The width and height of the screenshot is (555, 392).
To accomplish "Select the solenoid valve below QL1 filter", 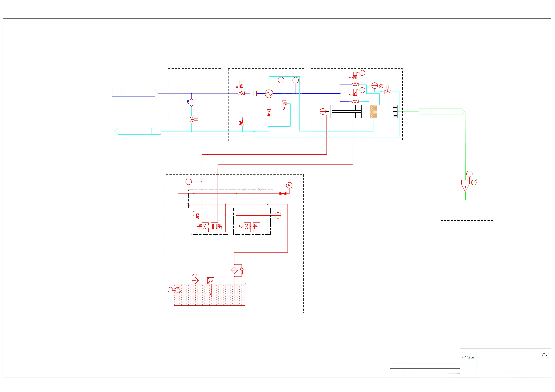I will click(x=192, y=120).
